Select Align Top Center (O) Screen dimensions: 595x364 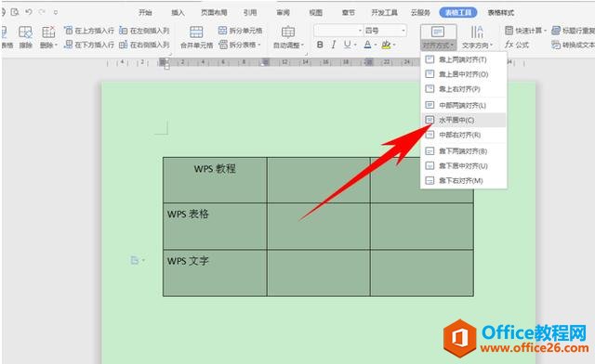[464, 74]
